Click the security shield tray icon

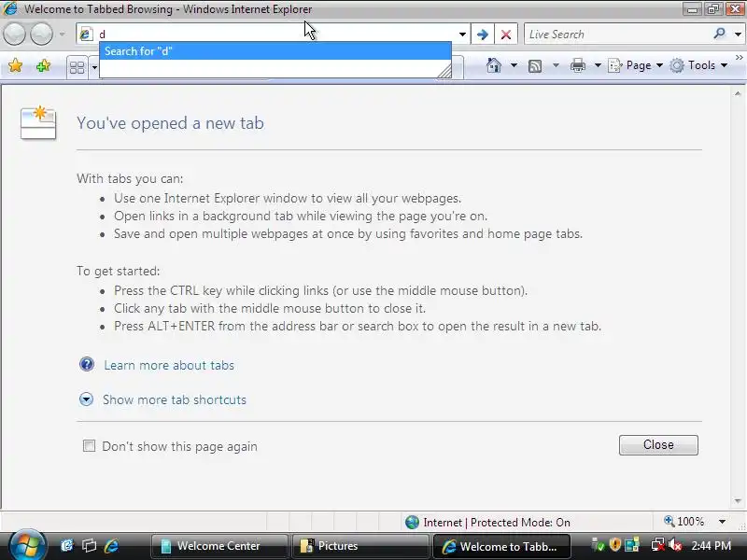pyautogui.click(x=615, y=545)
